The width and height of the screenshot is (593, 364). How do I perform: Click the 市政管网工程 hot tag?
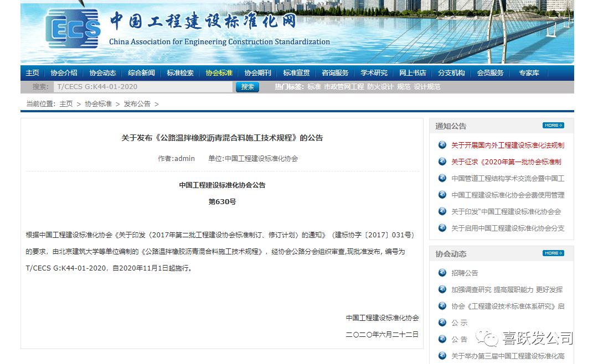click(x=344, y=87)
